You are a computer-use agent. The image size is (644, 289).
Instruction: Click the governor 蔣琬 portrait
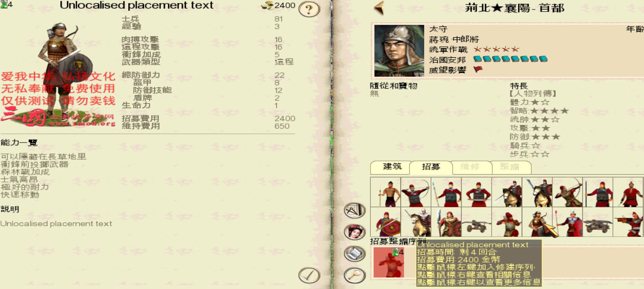(399, 51)
